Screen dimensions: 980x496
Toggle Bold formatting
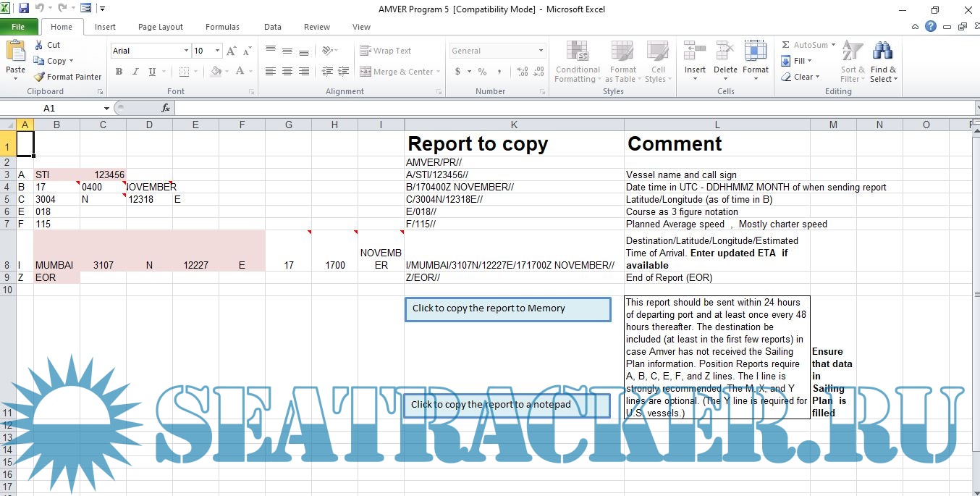tap(119, 72)
